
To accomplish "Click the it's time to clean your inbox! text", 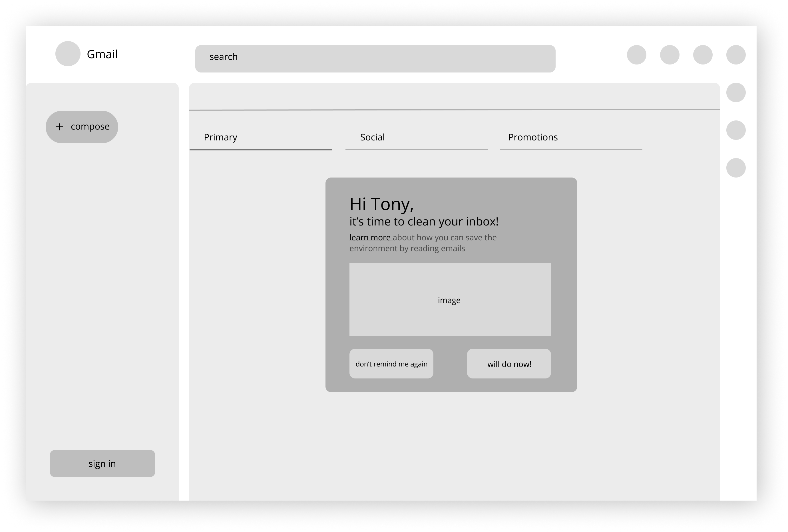I will point(424,221).
